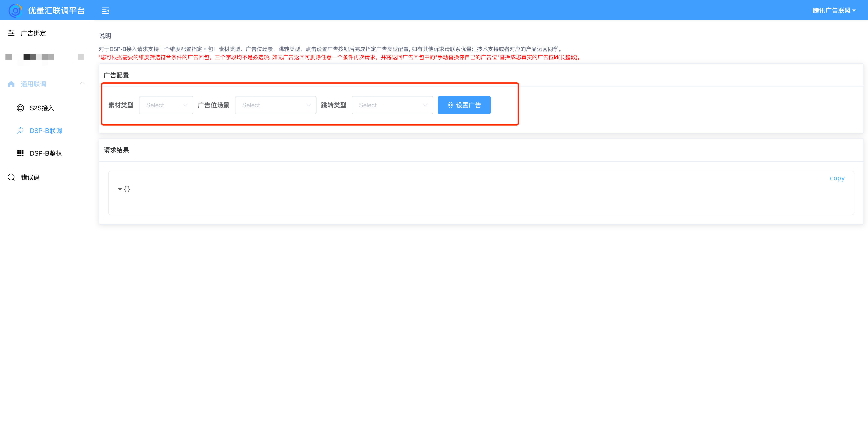Click the platform logo icon in the header

pos(15,10)
